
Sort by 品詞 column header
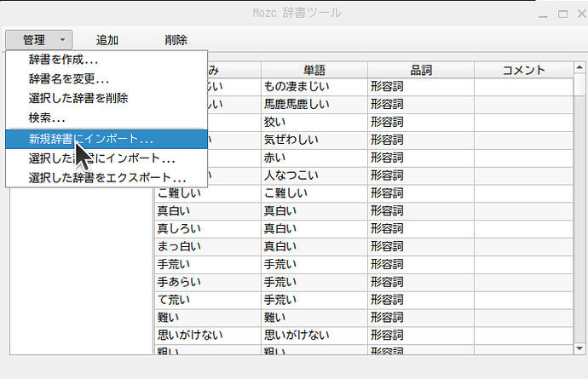click(x=421, y=70)
